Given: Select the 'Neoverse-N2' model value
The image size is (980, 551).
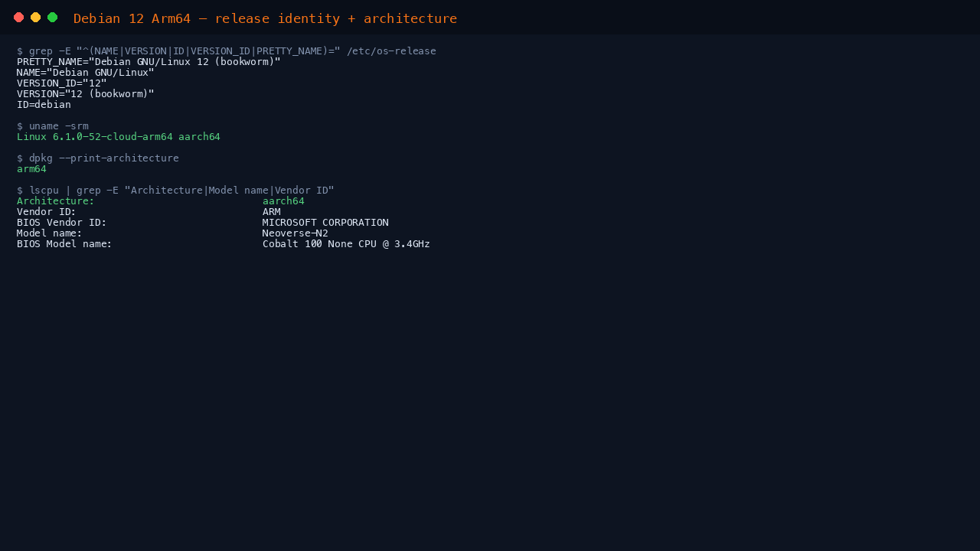Looking at the screenshot, I should 296,233.
